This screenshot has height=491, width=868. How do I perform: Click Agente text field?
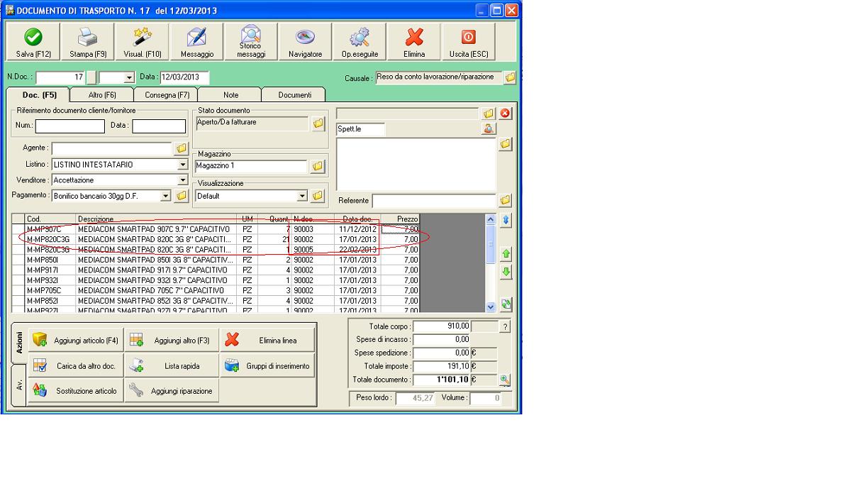(x=112, y=148)
